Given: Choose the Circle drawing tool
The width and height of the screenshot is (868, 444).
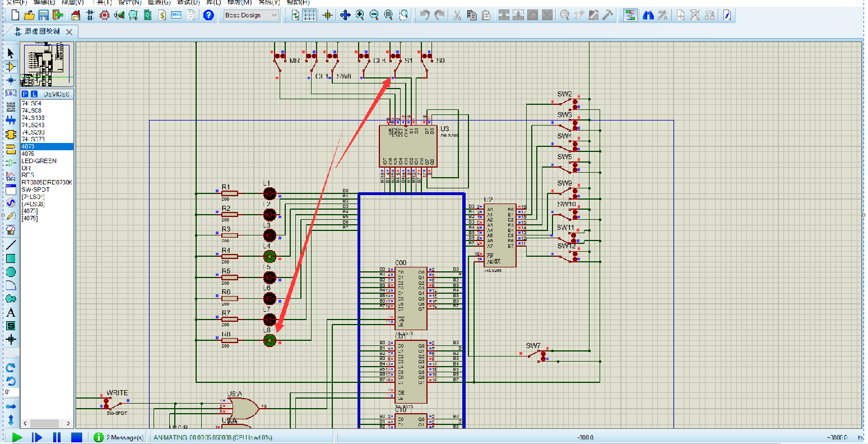Looking at the screenshot, I should (11, 272).
